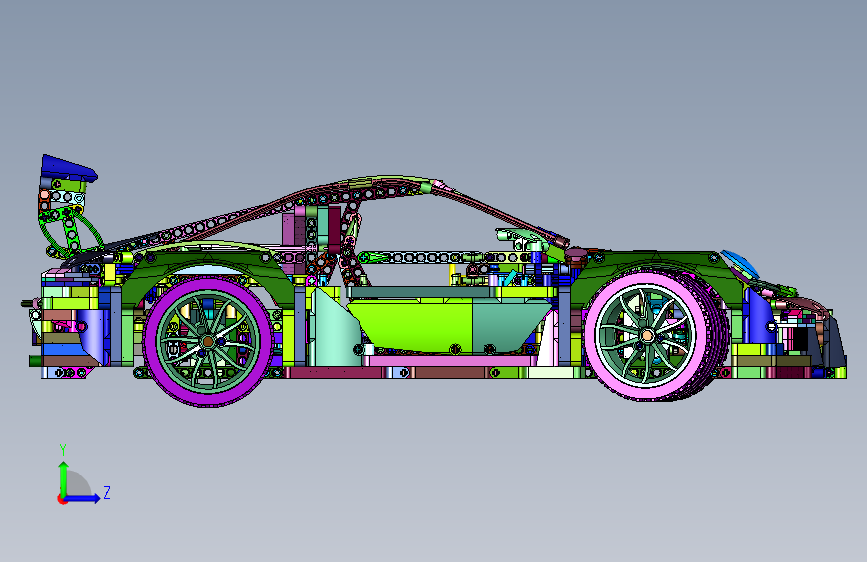Select the lime green center body panel

(x=410, y=325)
